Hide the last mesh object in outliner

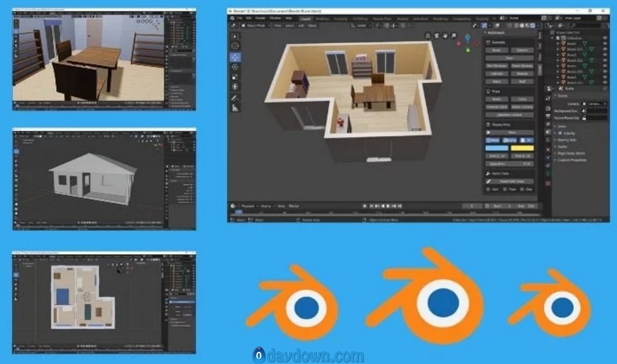tap(605, 82)
